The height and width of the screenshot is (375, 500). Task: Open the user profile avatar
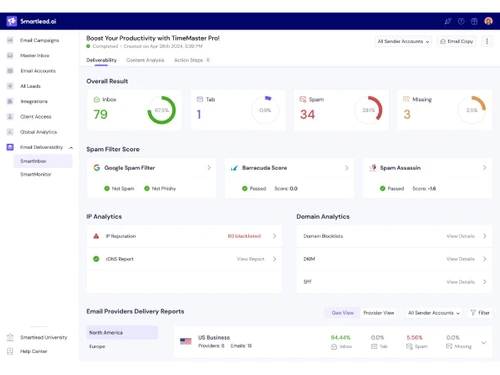click(x=488, y=21)
